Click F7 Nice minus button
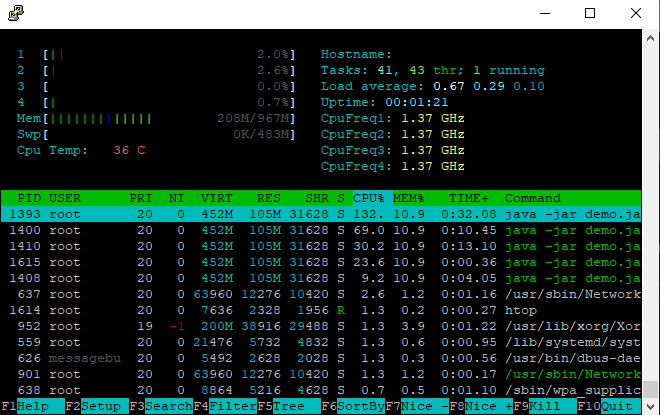The width and height of the screenshot is (661, 415). (x=417, y=406)
